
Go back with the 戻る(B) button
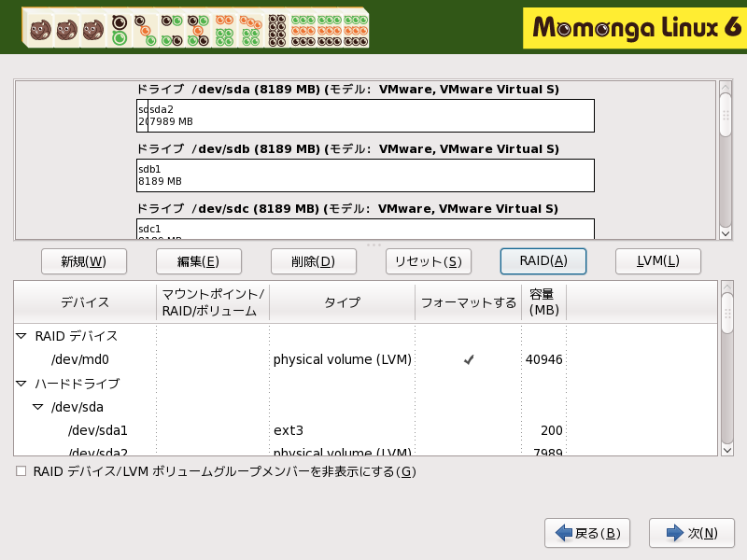tap(587, 533)
